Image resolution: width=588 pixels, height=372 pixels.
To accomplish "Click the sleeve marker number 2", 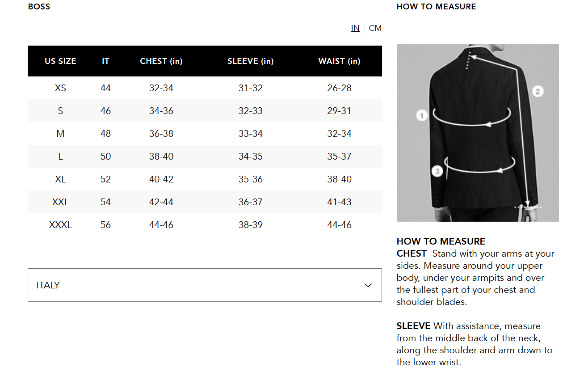I will pos(538,92).
